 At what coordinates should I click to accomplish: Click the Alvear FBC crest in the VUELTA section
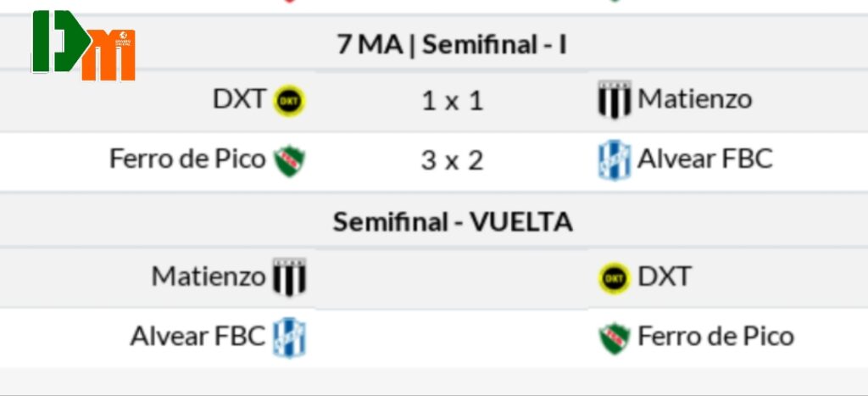[289, 337]
